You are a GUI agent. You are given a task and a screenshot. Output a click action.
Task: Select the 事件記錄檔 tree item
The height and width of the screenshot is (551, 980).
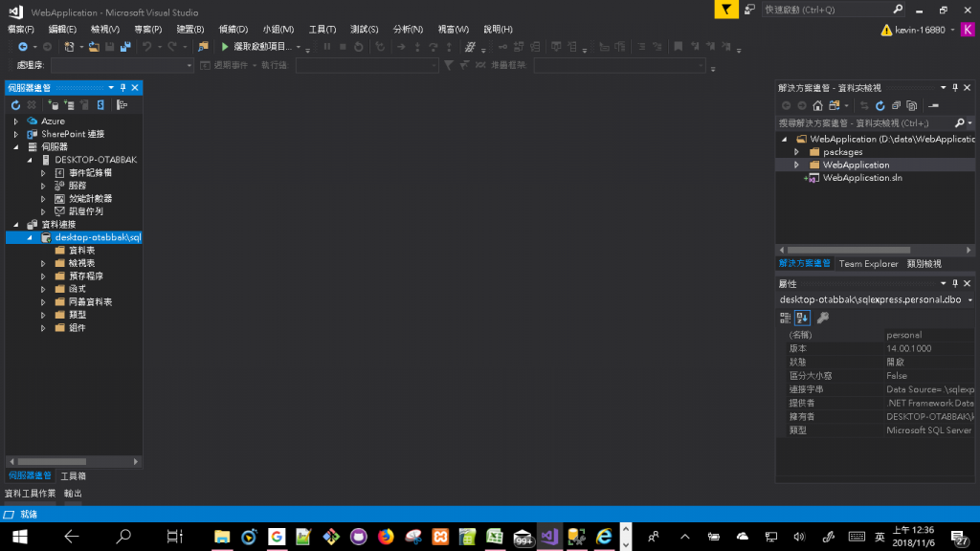pos(91,173)
